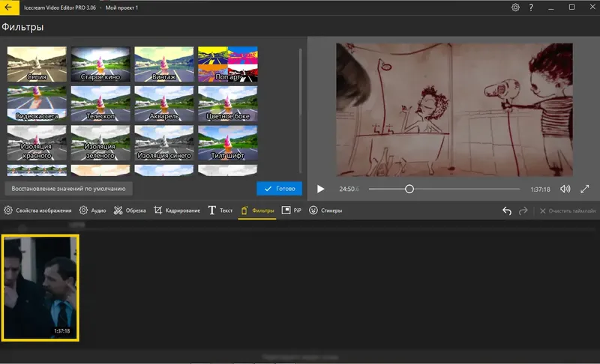Choose the Поп арт filter
This screenshot has width=600, height=364.
point(228,64)
